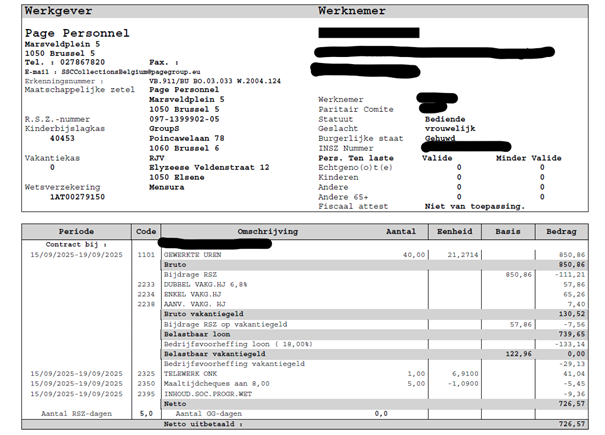Select the GEWERKTE UREN row description
Screen dimensions: 605x435
pos(194,254)
